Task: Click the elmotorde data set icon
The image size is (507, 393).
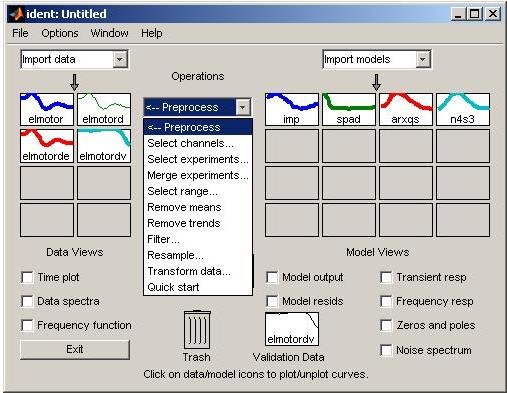Action: click(x=47, y=146)
